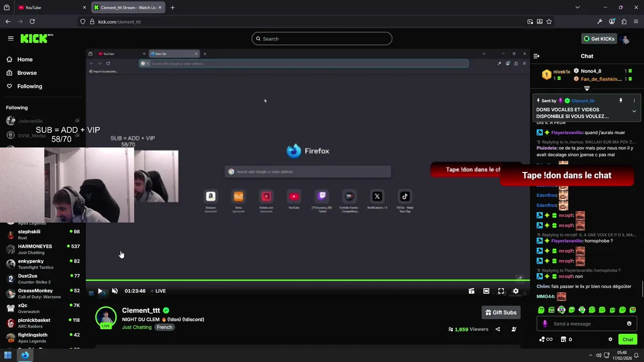Click Get KICKs button

tap(599, 39)
